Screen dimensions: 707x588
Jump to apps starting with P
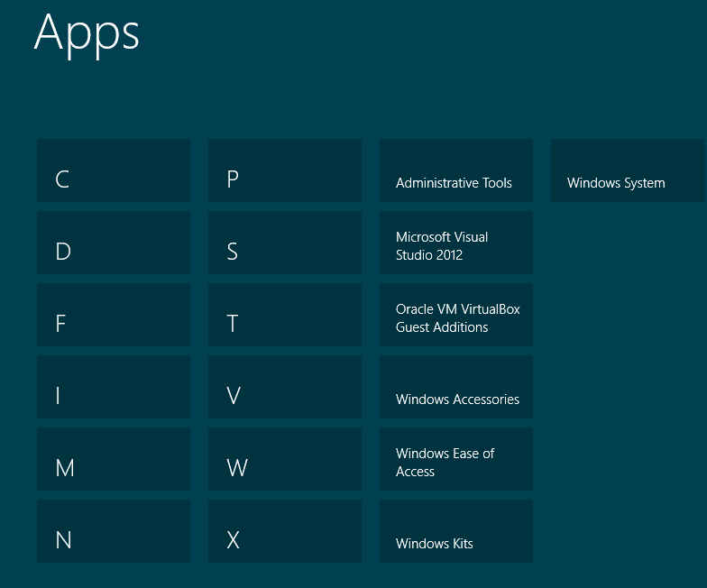coord(285,170)
